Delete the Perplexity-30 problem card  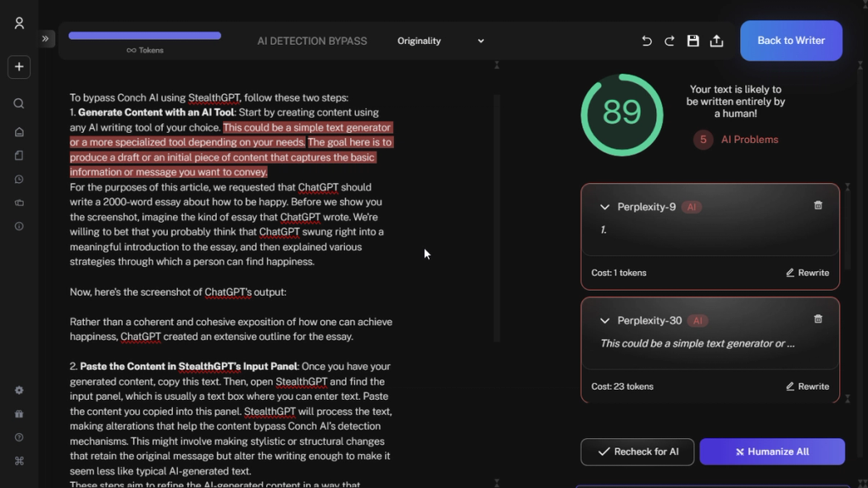pyautogui.click(x=818, y=319)
